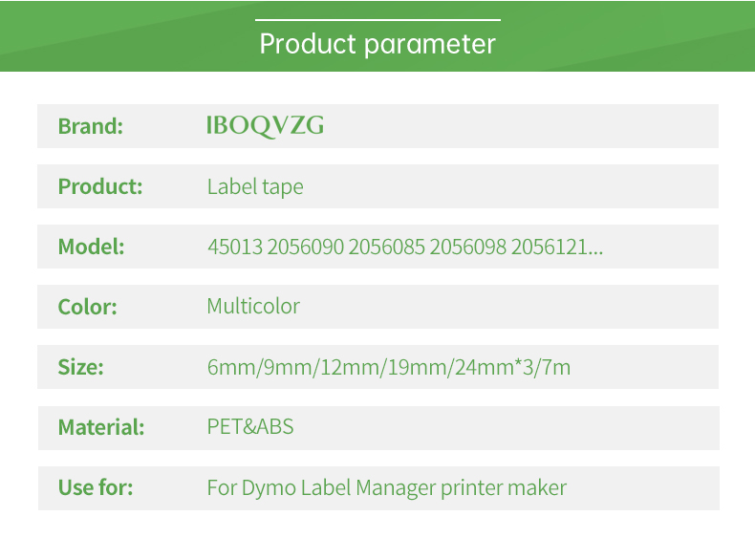The image size is (755, 560).
Task: Click the PET&ABS material value
Action: click(250, 426)
